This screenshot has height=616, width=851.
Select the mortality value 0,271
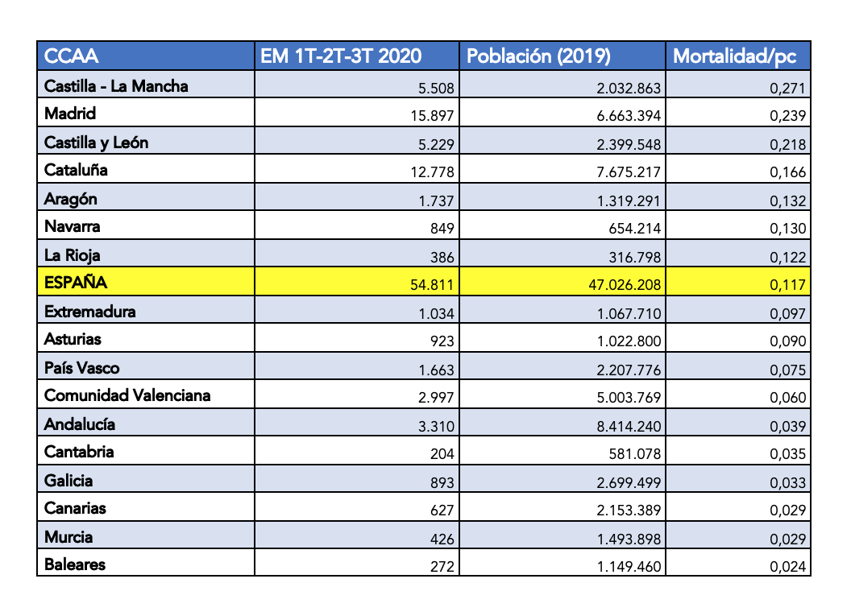(x=787, y=88)
